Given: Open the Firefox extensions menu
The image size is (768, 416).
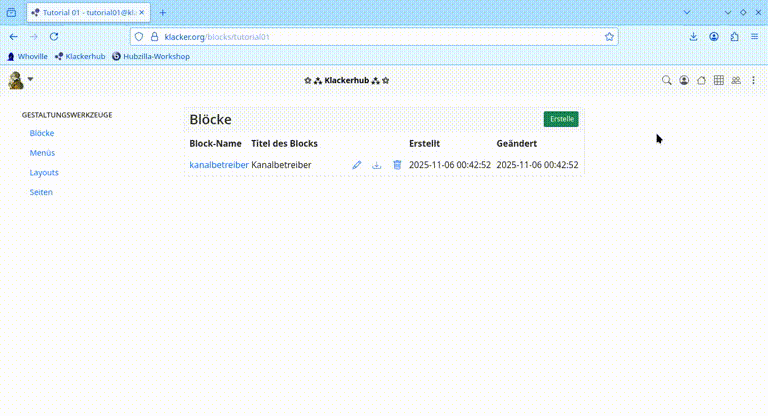Looking at the screenshot, I should [734, 36].
